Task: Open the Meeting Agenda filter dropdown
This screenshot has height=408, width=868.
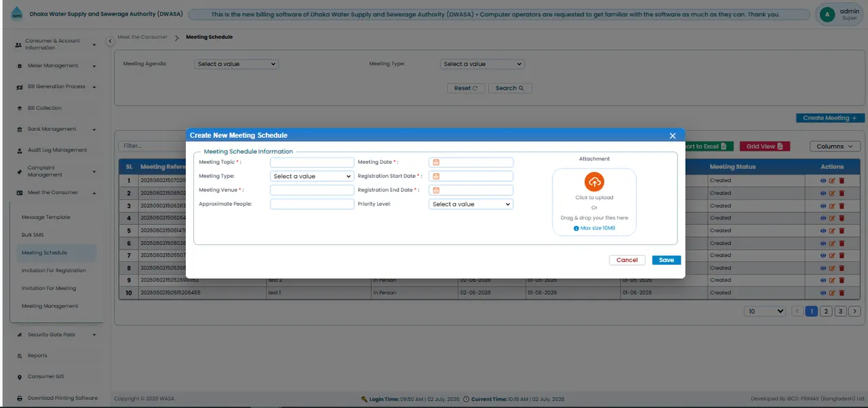Action: [x=236, y=64]
